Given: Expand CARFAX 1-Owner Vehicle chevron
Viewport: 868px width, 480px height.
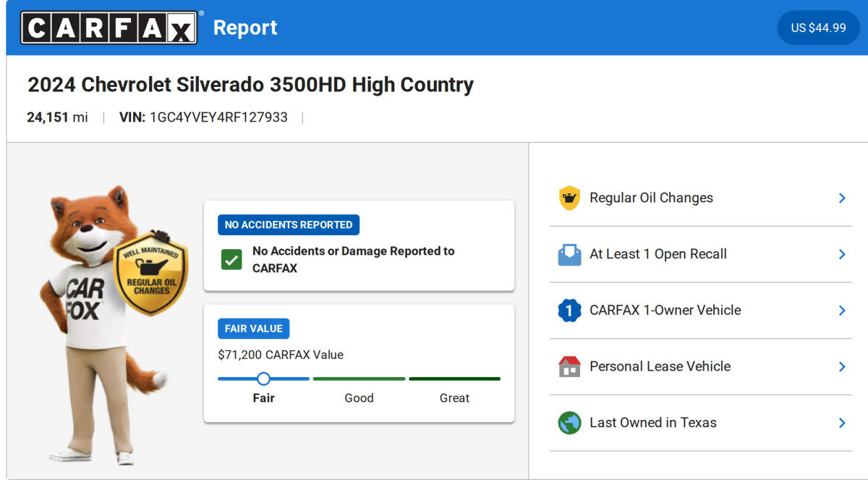Looking at the screenshot, I should point(842,311).
